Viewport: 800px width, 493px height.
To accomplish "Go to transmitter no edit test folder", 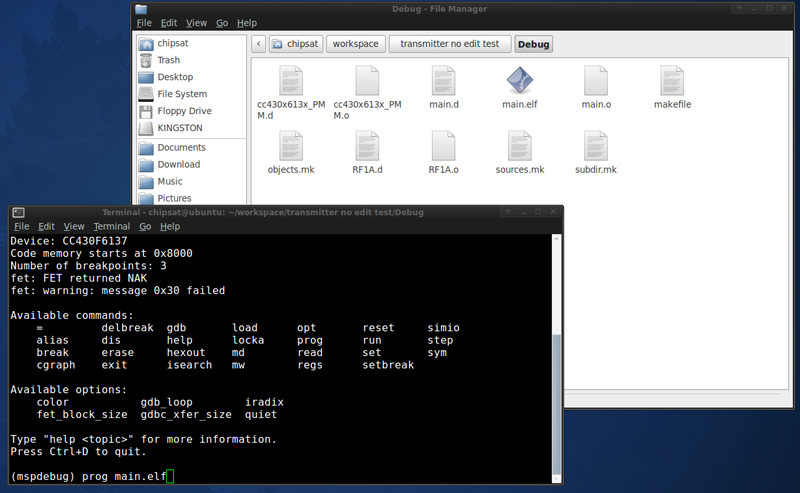I will pos(449,44).
